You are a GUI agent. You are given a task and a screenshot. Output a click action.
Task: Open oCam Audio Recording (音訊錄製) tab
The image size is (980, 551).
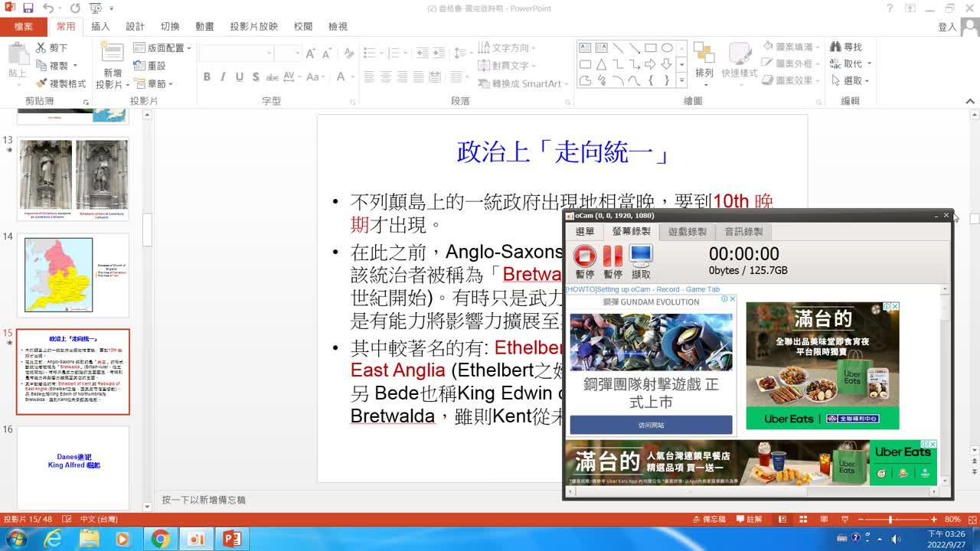(x=744, y=231)
